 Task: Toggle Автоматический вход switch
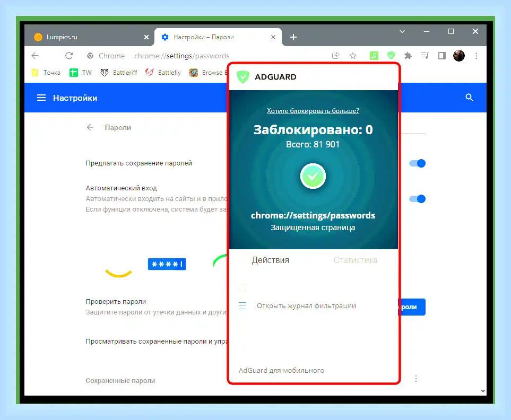[x=418, y=199]
